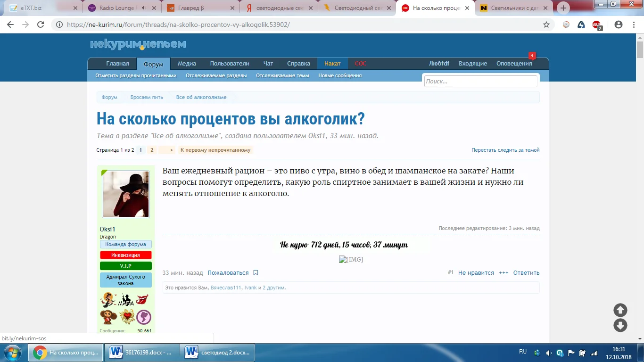Click the bookmark icon next to Пожаловаться
Viewport: 644px width, 362px height.
(x=256, y=273)
